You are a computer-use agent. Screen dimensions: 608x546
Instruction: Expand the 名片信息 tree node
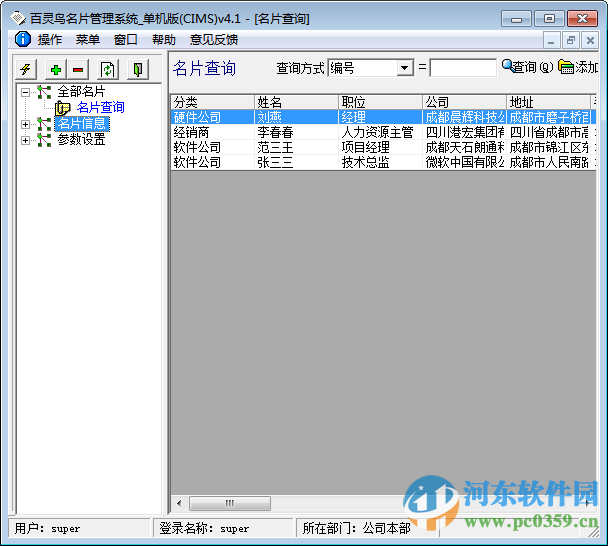25,124
